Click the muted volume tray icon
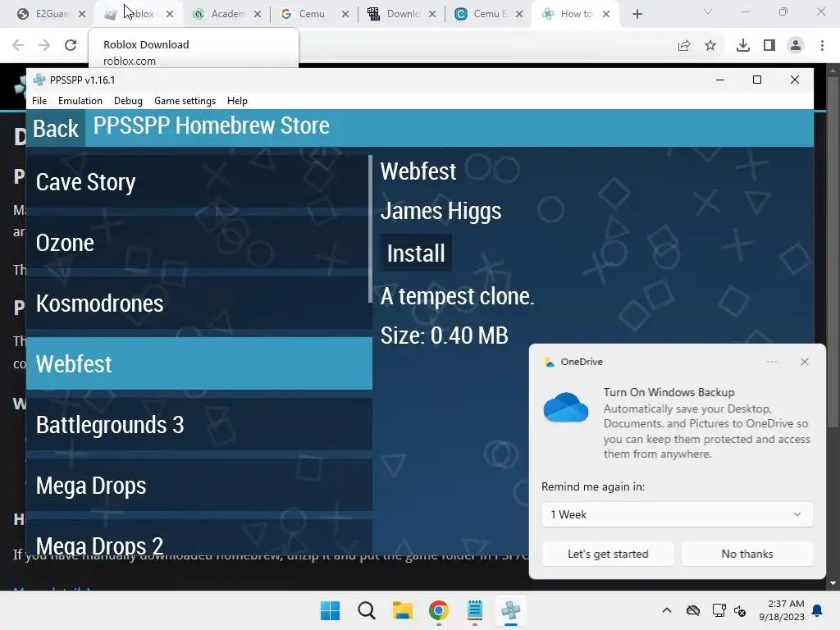This screenshot has width=840, height=630. pyautogui.click(x=740, y=610)
